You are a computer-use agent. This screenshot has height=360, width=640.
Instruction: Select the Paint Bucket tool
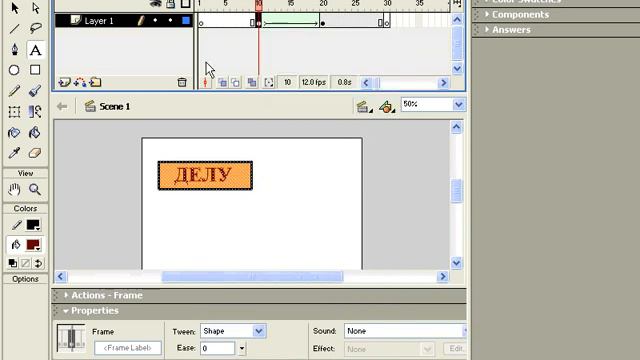pyautogui.click(x=36, y=133)
